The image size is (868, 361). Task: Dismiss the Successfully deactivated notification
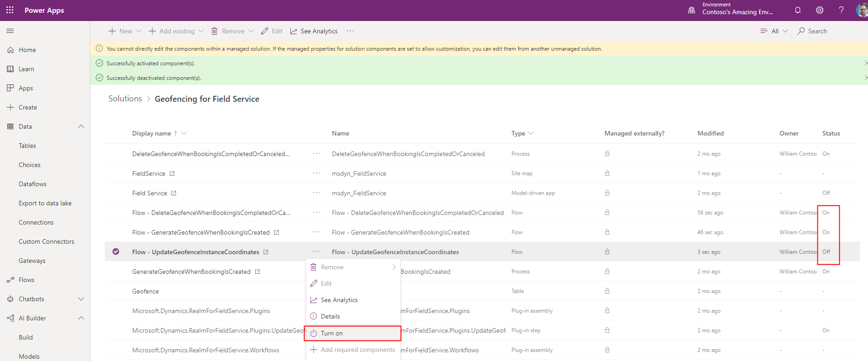[866, 78]
